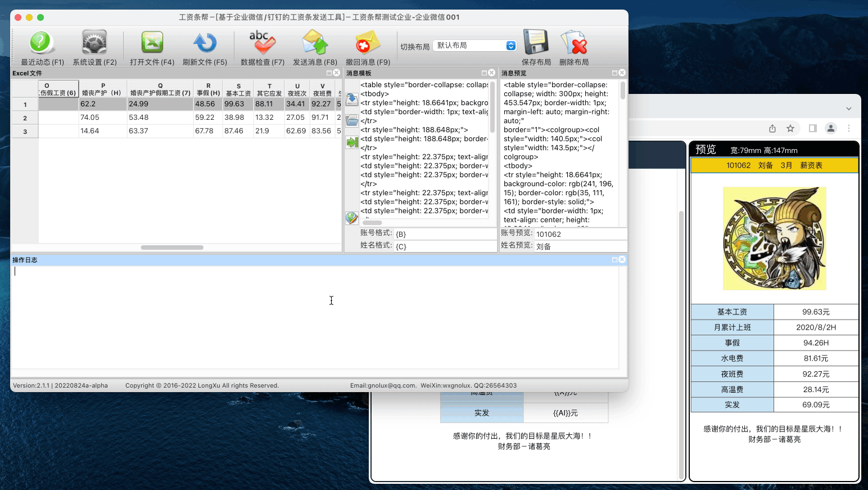This screenshot has height=490, width=868.
Task: Close the 消息模板 panel
Action: click(492, 73)
